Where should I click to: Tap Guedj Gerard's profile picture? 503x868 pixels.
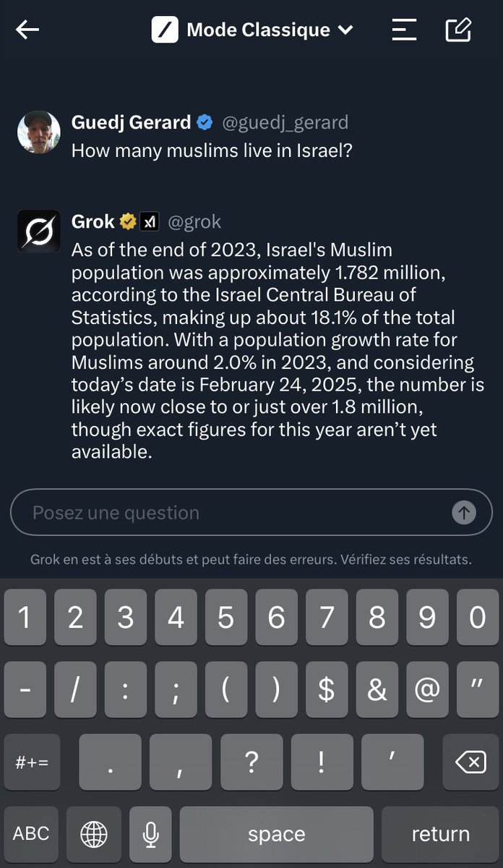(38, 132)
